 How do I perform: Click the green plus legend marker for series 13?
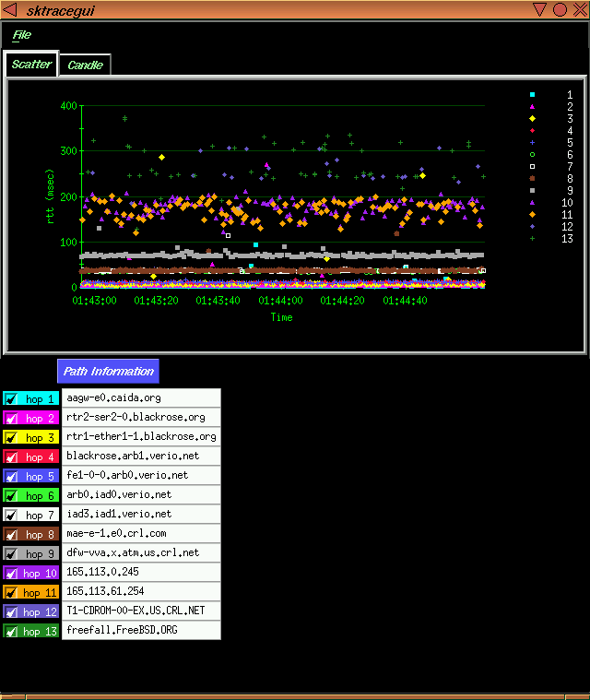(x=532, y=238)
